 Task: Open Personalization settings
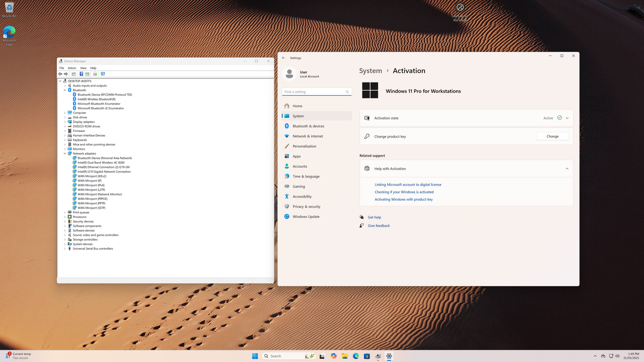(317, 146)
